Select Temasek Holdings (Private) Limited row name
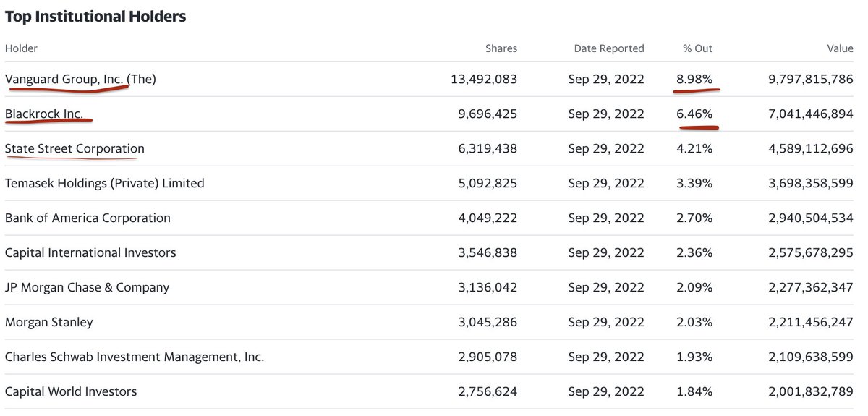Image resolution: width=868 pixels, height=416 pixels. (105, 183)
